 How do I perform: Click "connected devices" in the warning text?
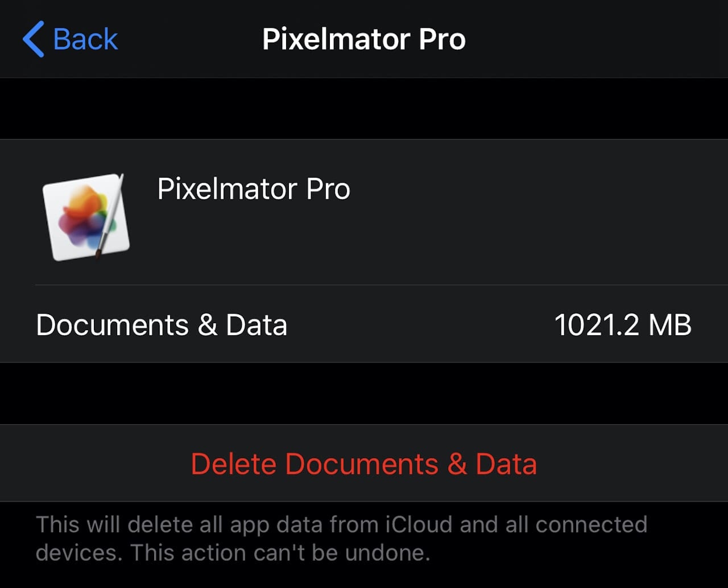[591, 524]
